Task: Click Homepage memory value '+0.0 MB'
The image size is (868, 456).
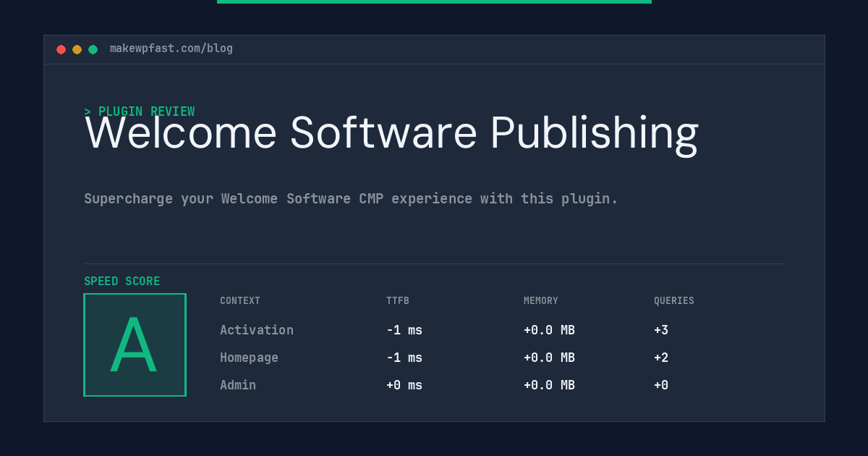Action: pyautogui.click(x=549, y=358)
